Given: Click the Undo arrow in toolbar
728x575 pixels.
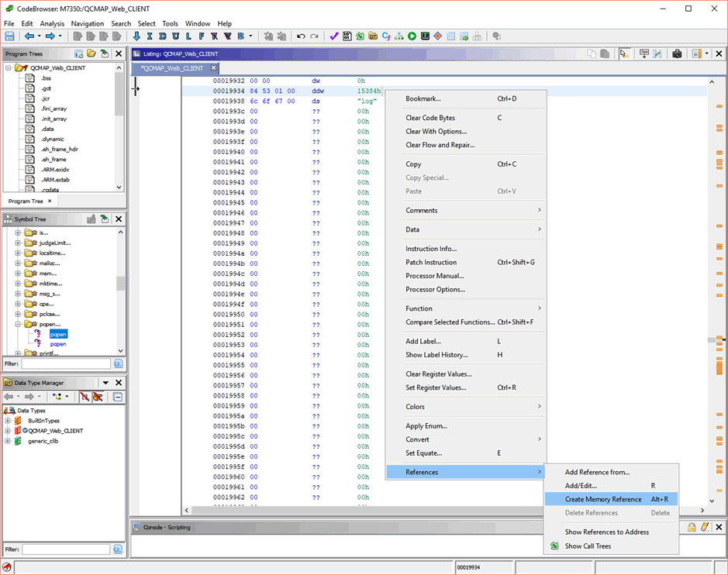Looking at the screenshot, I should point(301,36).
